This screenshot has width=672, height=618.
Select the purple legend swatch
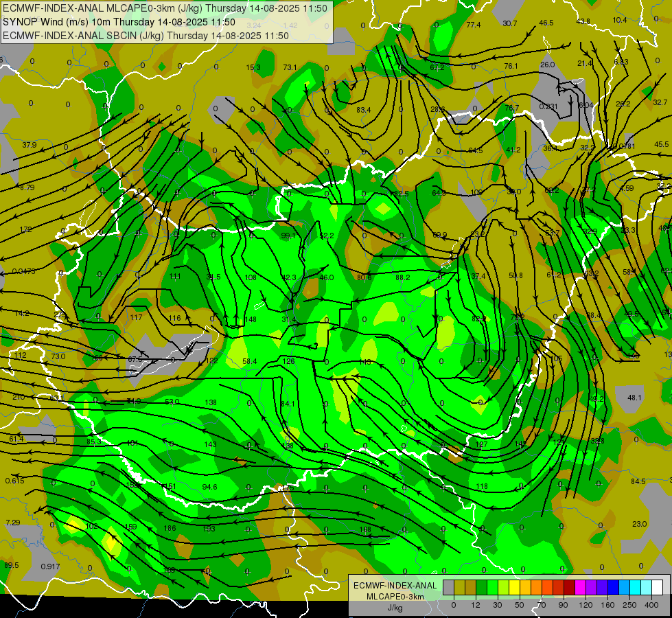pyautogui.click(x=592, y=587)
